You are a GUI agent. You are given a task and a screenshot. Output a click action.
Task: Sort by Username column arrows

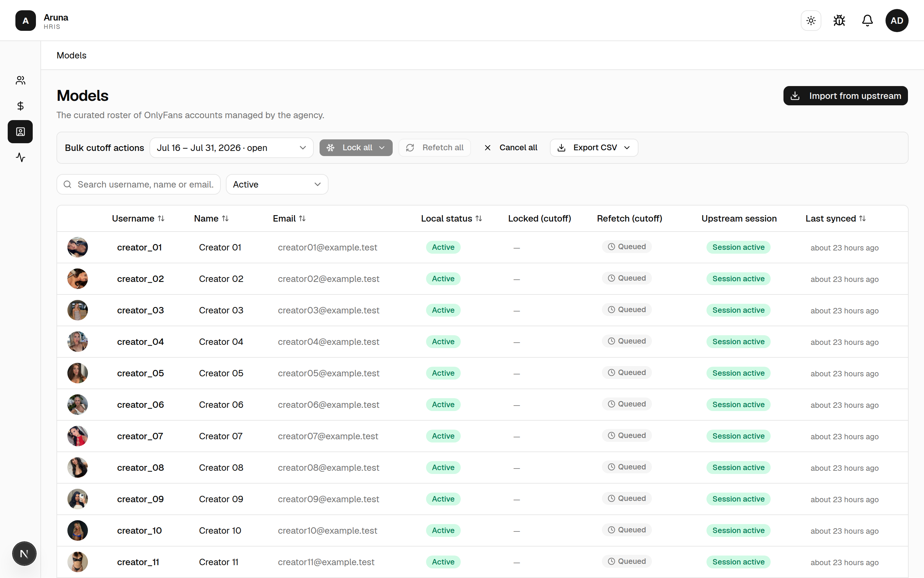coord(161,218)
